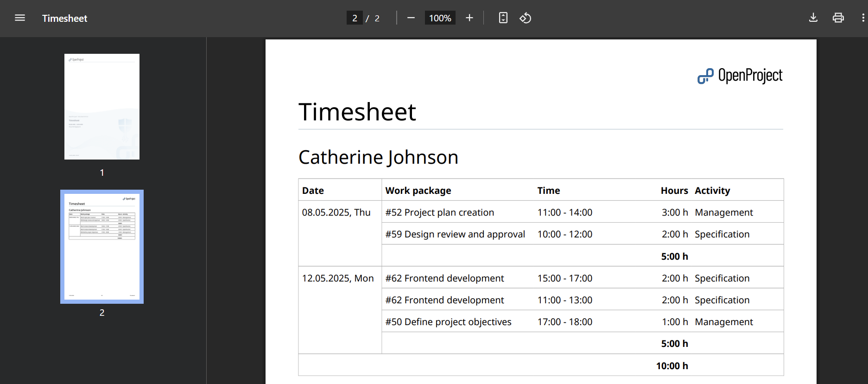The height and width of the screenshot is (384, 868).
Task: Click the 100% zoom level field
Action: [440, 18]
